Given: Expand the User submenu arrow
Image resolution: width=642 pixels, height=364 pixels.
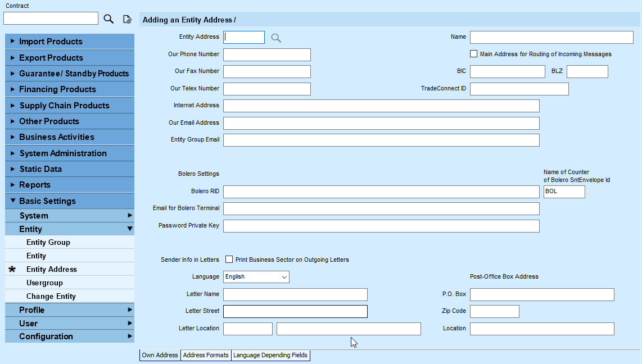Looking at the screenshot, I should pyautogui.click(x=130, y=323).
